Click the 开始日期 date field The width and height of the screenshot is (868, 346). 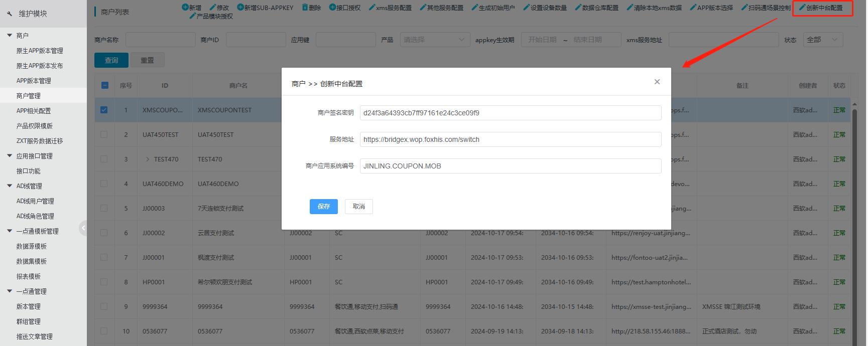click(542, 40)
